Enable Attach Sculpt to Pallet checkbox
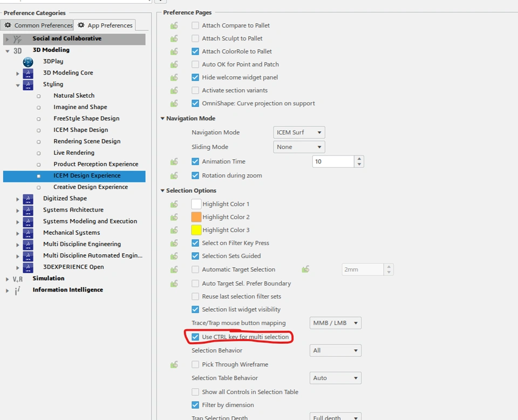Viewport: 518px width, 420px height. pyautogui.click(x=195, y=38)
